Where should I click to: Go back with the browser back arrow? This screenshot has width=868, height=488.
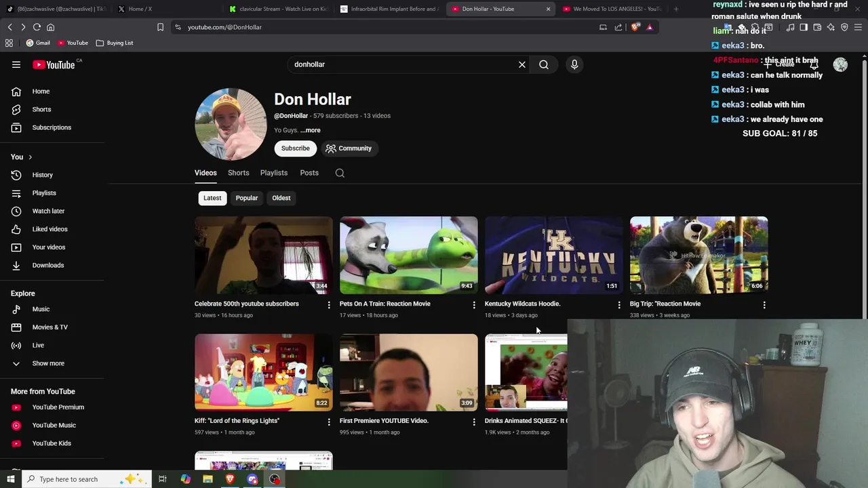click(9, 27)
